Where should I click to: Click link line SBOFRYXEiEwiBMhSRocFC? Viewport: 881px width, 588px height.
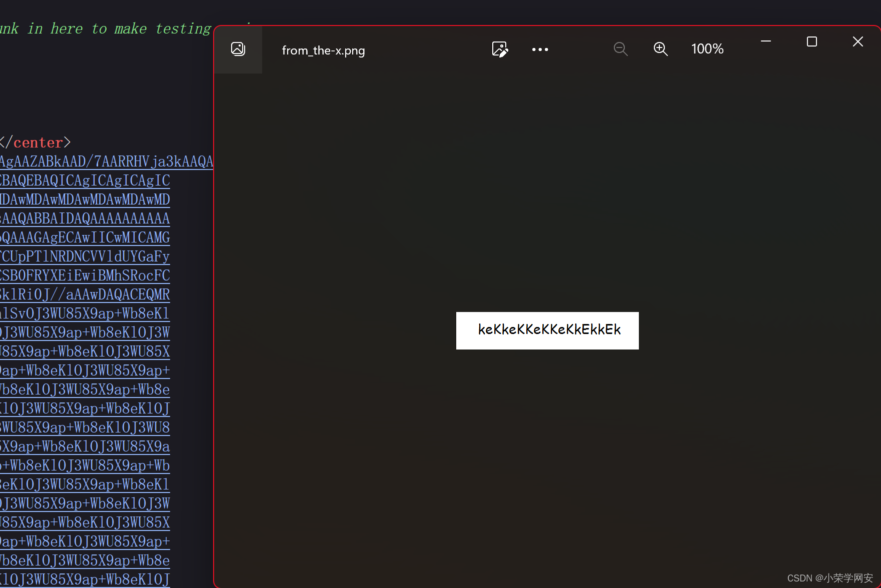(85, 275)
